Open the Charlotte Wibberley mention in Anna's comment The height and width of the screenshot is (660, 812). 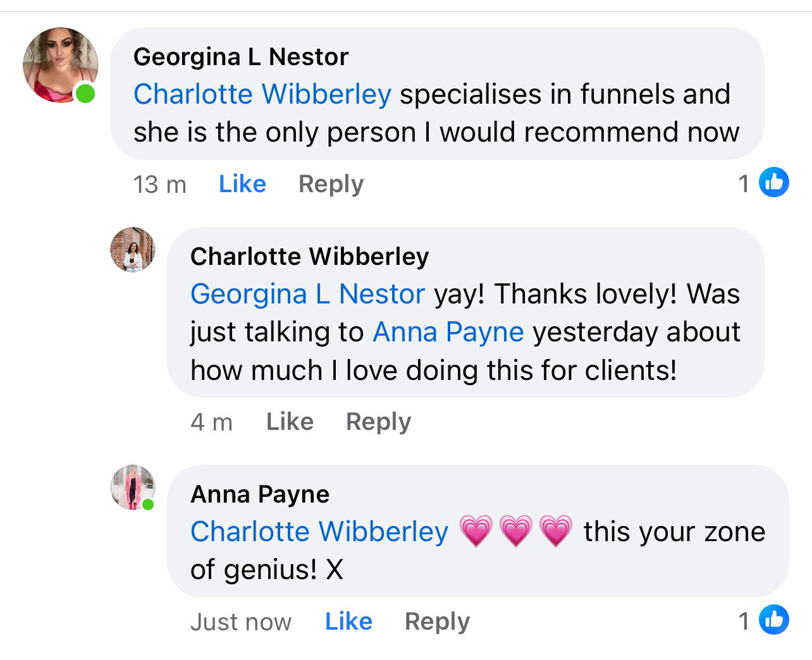pyautogui.click(x=319, y=532)
